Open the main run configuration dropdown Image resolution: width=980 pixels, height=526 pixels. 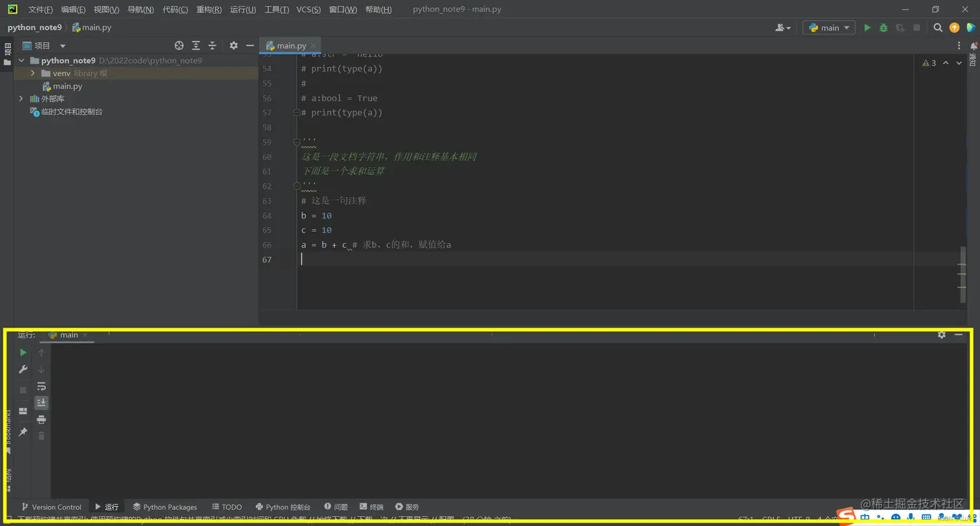point(829,28)
